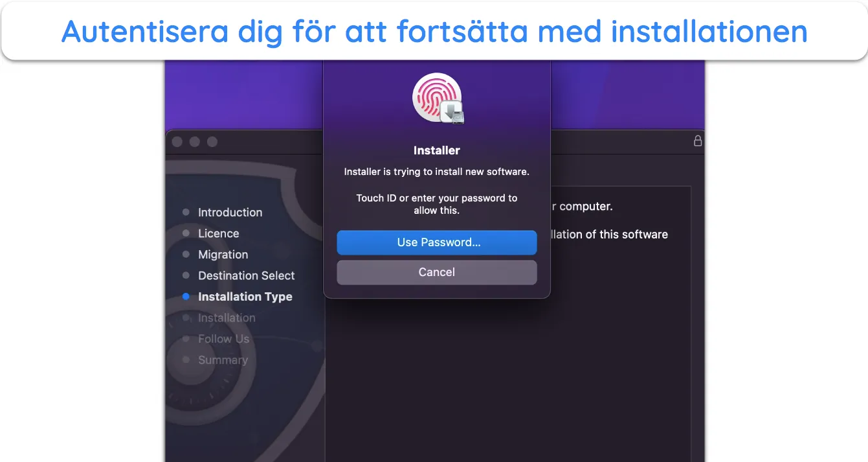Screen dimensions: 868x462
Task: Click the blue bullet beside Installation Type
Action: coord(186,297)
